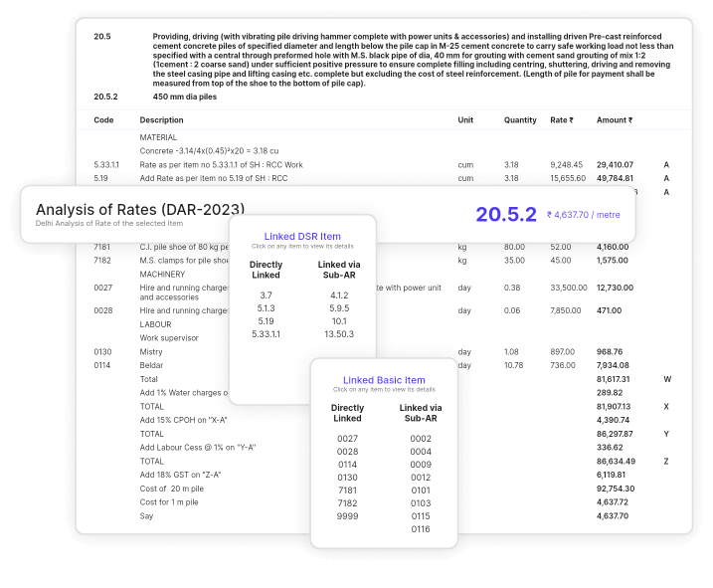Viewport: 713px width, 588px height.
Task: Open Sub-AR linked DSR item 5.9.5
Action: point(339,308)
